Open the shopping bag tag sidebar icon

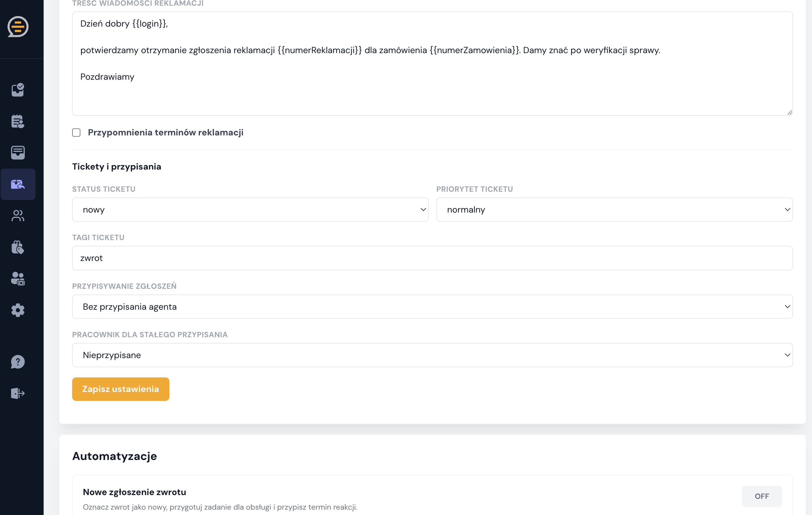[x=18, y=247]
